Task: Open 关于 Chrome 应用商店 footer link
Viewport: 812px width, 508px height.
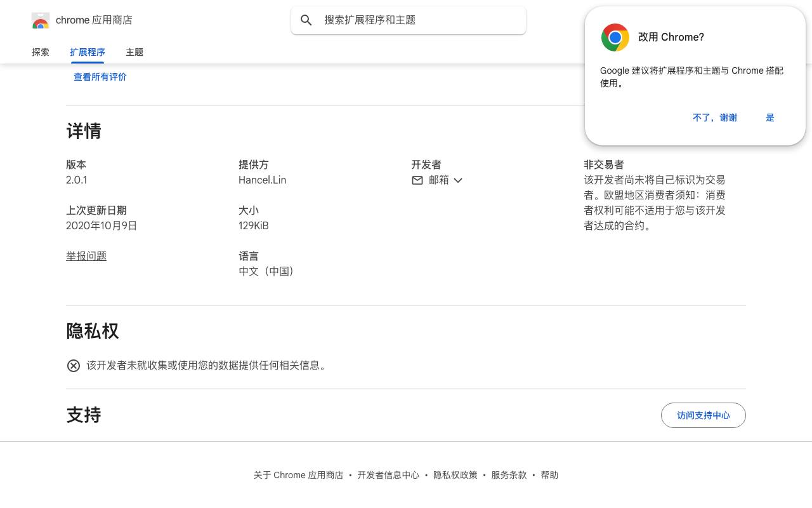Action: click(x=298, y=475)
